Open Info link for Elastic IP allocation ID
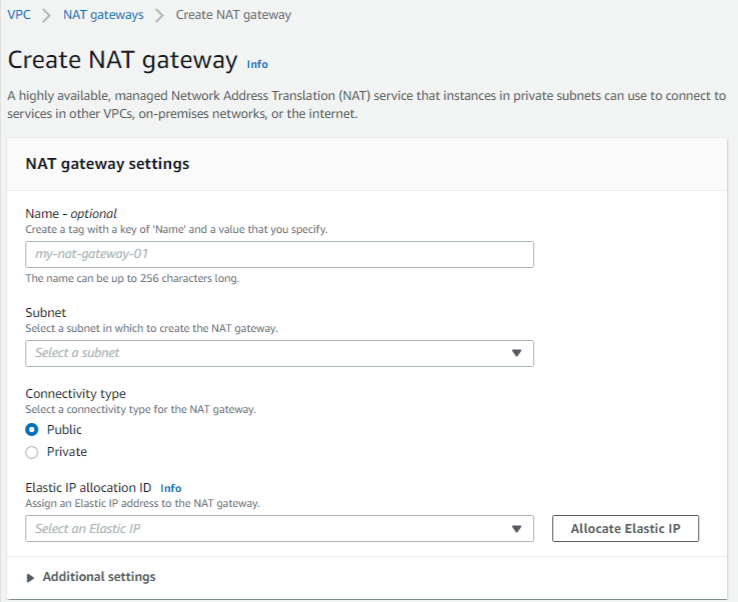The image size is (738, 602). (171, 488)
